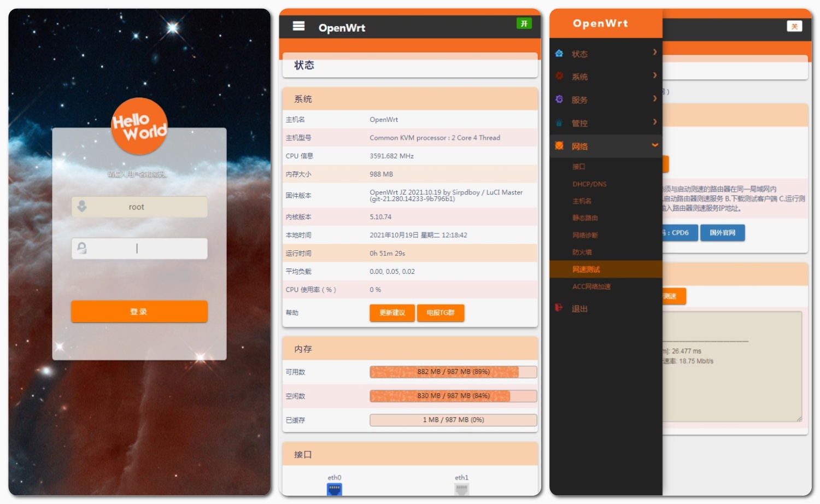This screenshot has height=504, width=820.
Task: Click the 更新建议 button
Action: tap(392, 313)
